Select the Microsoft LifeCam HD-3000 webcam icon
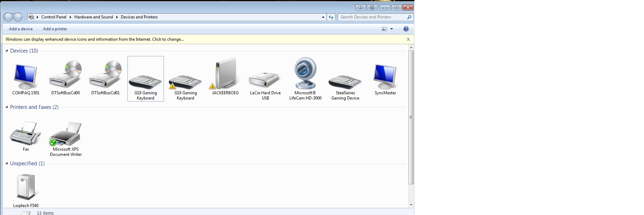Viewport: 644px width, 215px height. click(305, 73)
